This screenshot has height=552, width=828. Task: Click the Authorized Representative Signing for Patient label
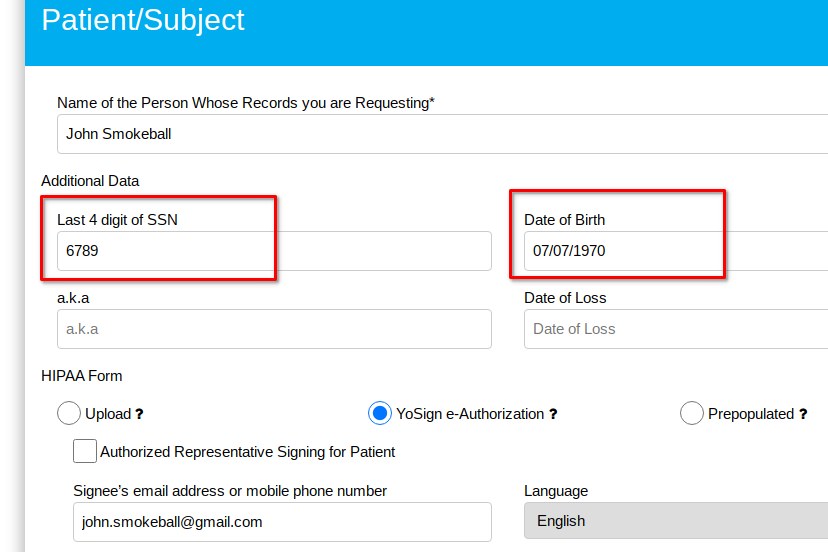(x=248, y=452)
